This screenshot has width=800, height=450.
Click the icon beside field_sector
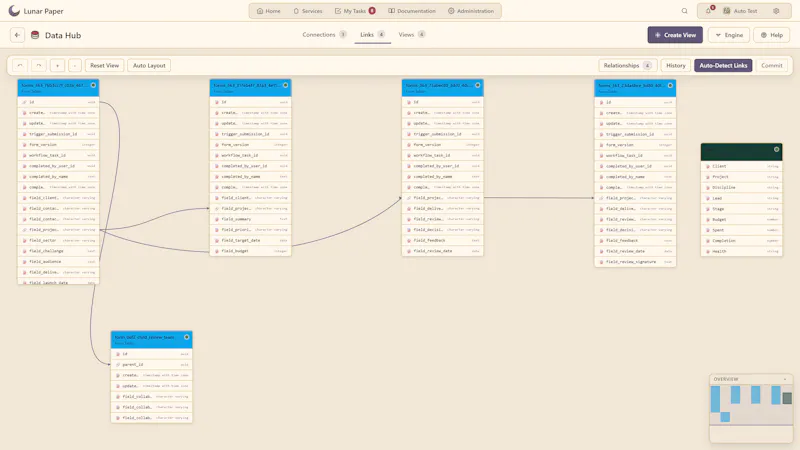click(x=24, y=240)
